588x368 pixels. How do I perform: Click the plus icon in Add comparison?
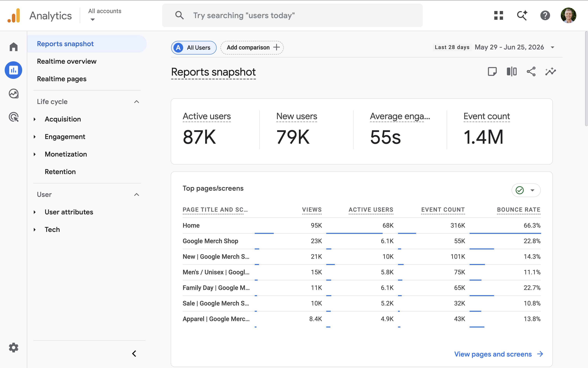[276, 48]
